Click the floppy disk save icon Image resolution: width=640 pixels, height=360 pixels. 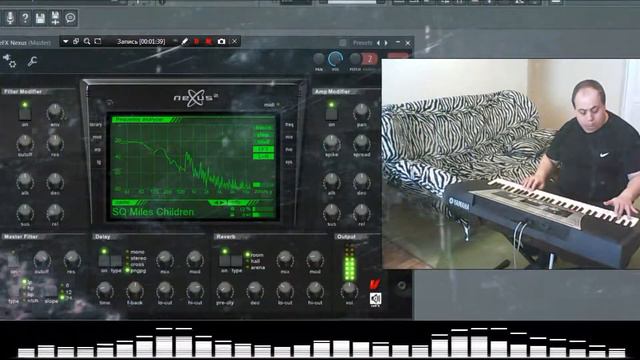(40, 18)
